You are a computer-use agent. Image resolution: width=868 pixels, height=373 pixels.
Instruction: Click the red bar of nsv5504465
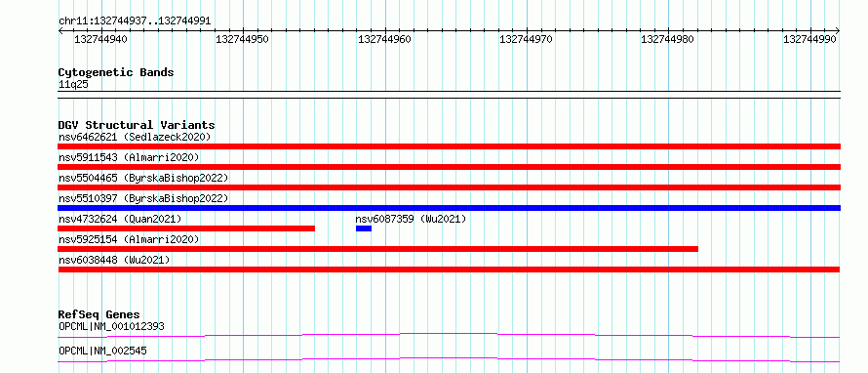(449, 187)
